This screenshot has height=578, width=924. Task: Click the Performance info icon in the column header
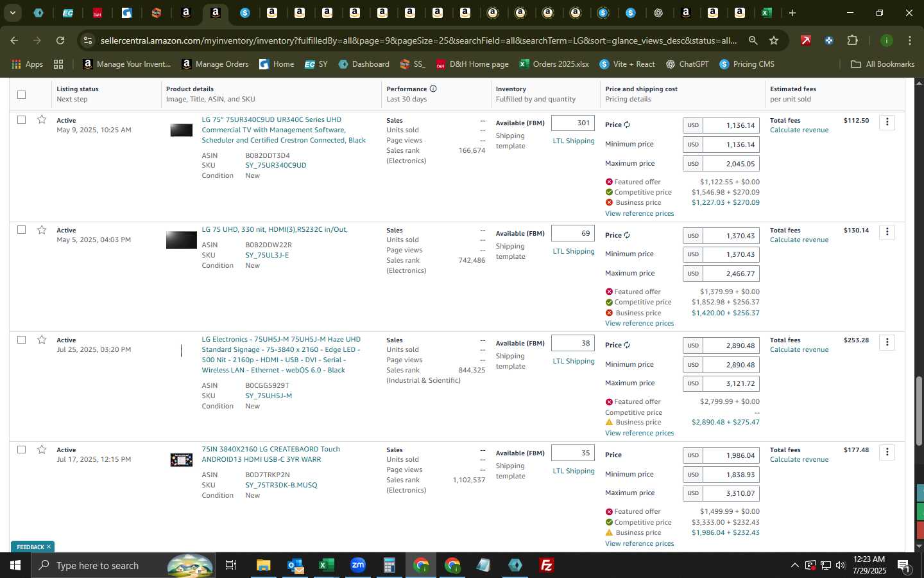pos(433,89)
